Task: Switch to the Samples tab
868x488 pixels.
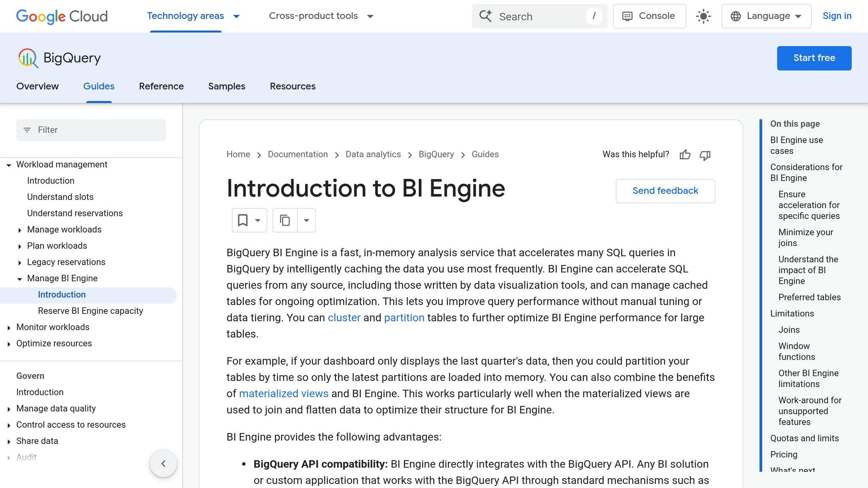Action: tap(227, 86)
